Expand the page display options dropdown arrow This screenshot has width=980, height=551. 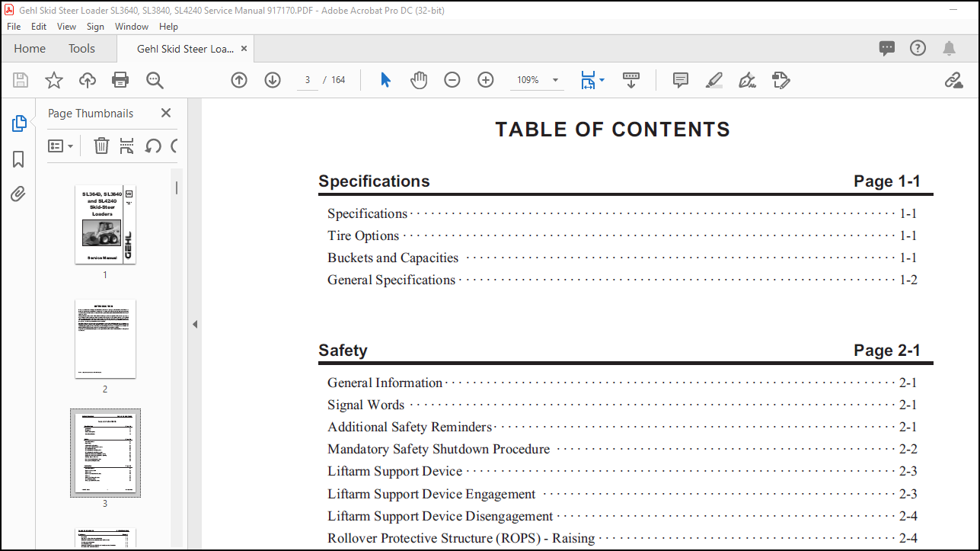pos(602,79)
